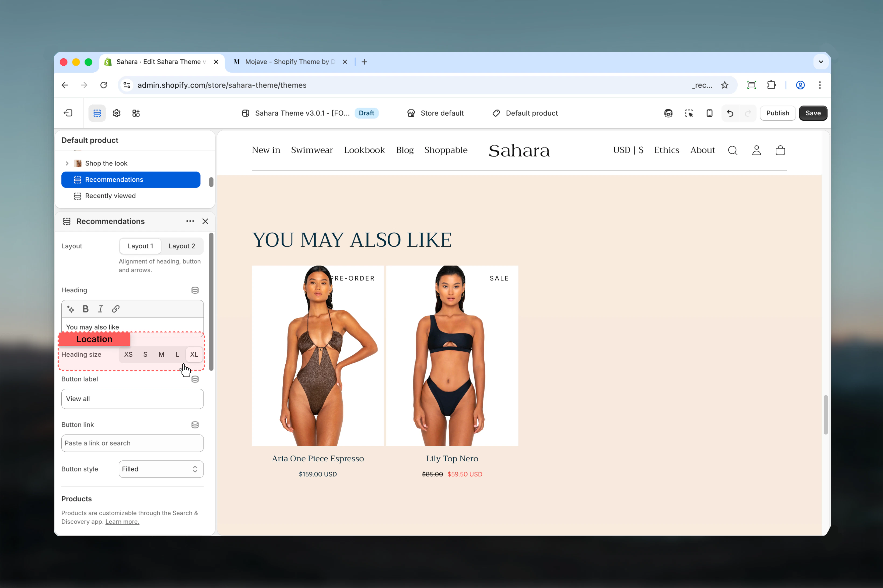This screenshot has width=883, height=588.
Task: Click the redo arrow icon
Action: pyautogui.click(x=748, y=113)
